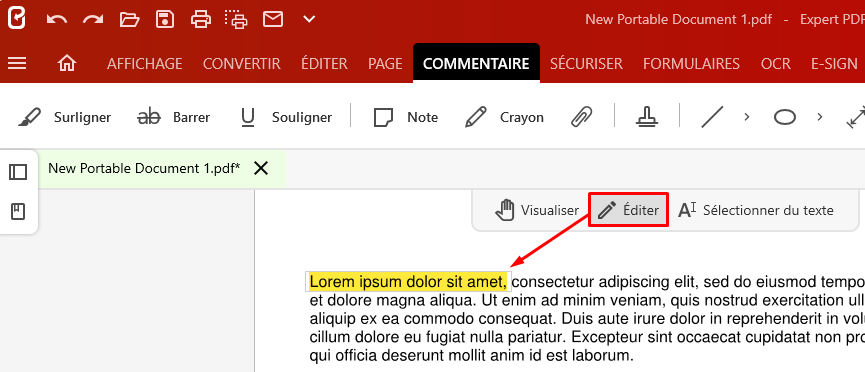Switch to the SÉCURISER tab
865x372 pixels.
point(586,63)
